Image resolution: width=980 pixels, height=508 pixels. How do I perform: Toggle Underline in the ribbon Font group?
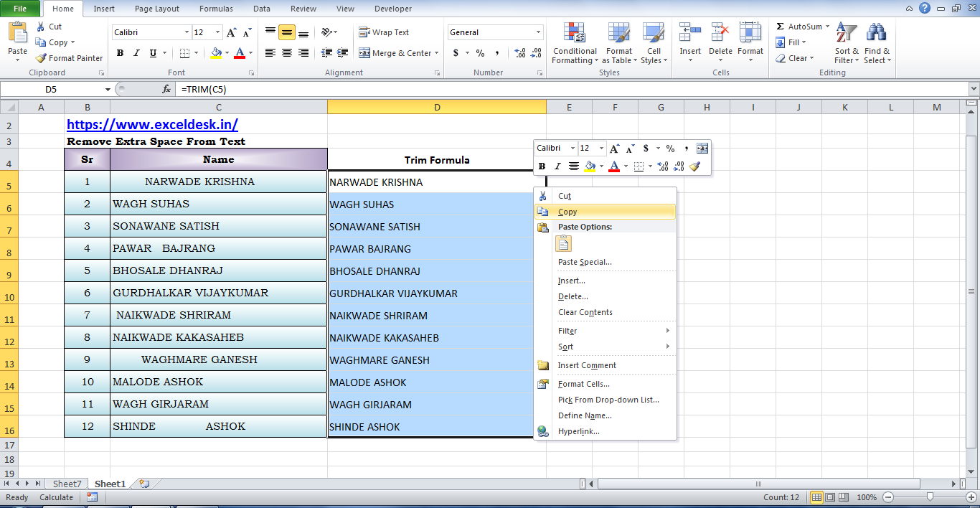(153, 53)
